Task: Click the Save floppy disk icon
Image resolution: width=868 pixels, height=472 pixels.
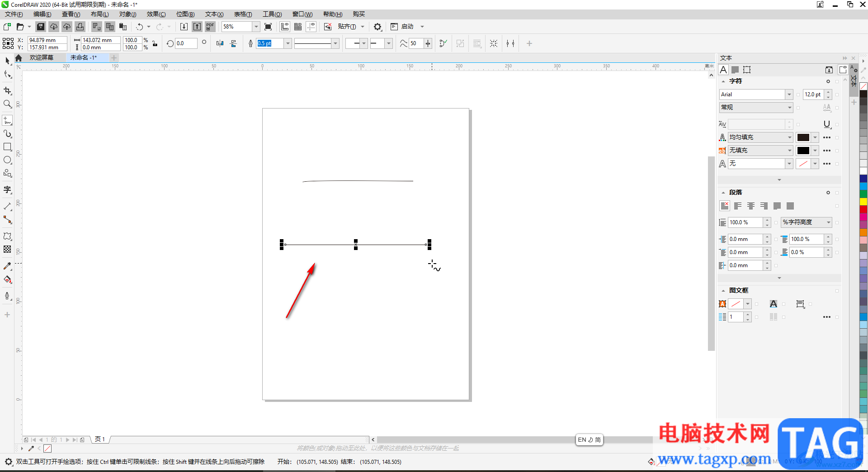Action: pos(41,27)
